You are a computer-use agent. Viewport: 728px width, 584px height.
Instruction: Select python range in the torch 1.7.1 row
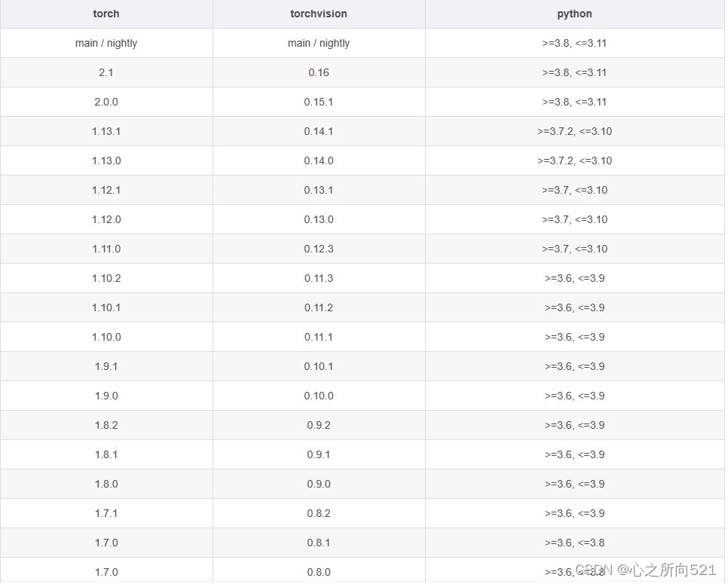(575, 513)
